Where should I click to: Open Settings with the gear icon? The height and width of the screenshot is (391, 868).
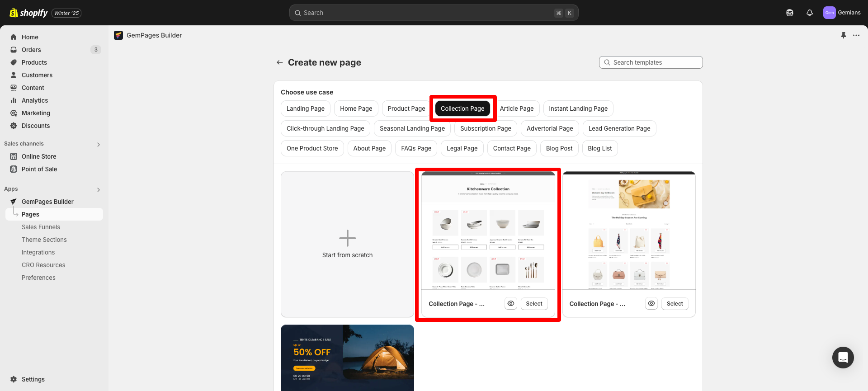point(14,379)
